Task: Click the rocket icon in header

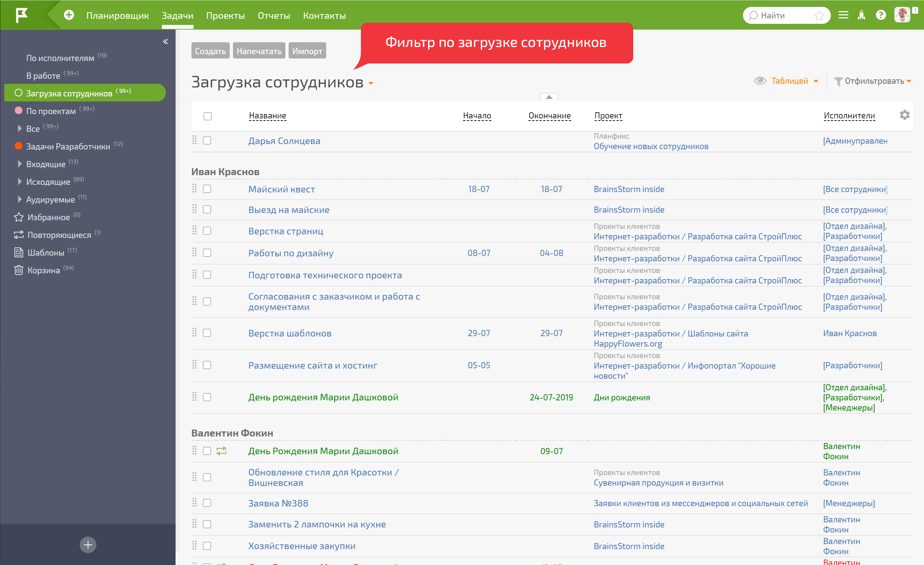Action: tap(862, 15)
